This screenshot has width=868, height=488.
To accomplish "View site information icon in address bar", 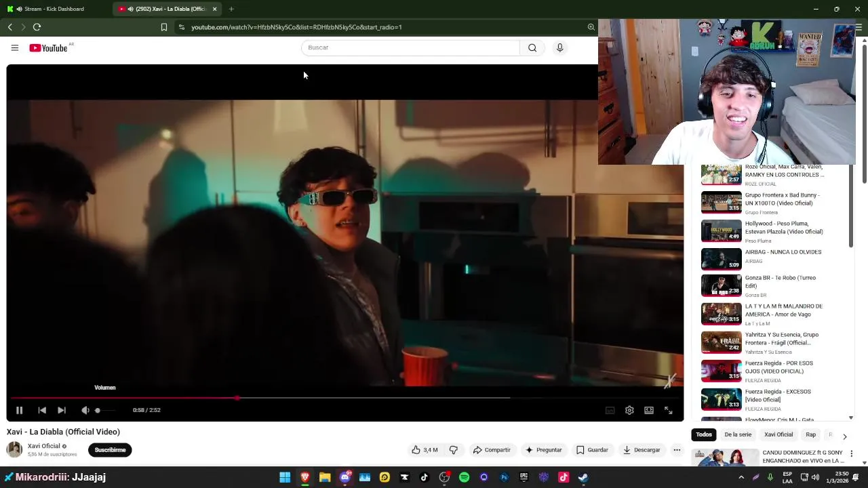I will click(181, 27).
